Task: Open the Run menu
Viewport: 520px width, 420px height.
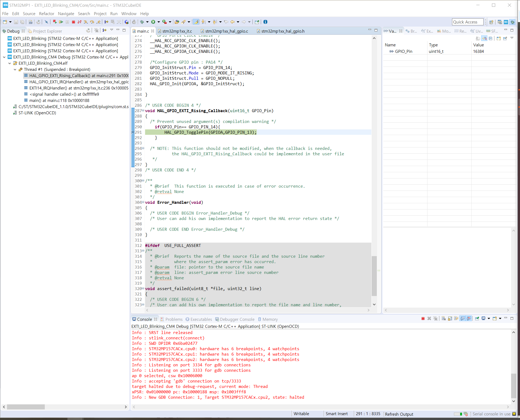Action: pyautogui.click(x=114, y=13)
